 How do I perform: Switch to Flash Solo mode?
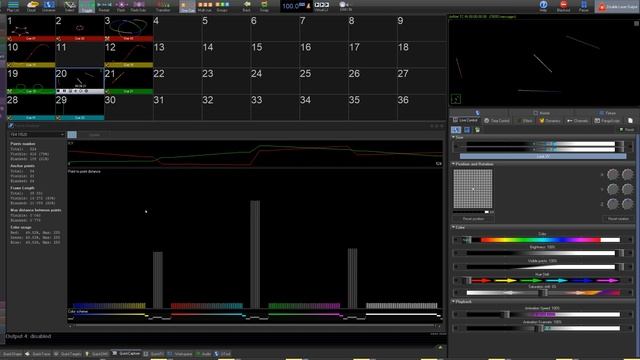click(x=138, y=6)
